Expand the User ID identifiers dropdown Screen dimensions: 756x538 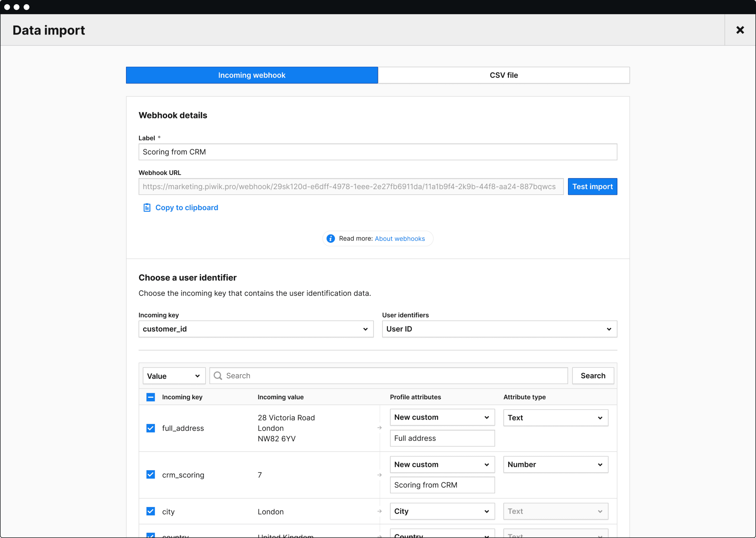coord(499,329)
